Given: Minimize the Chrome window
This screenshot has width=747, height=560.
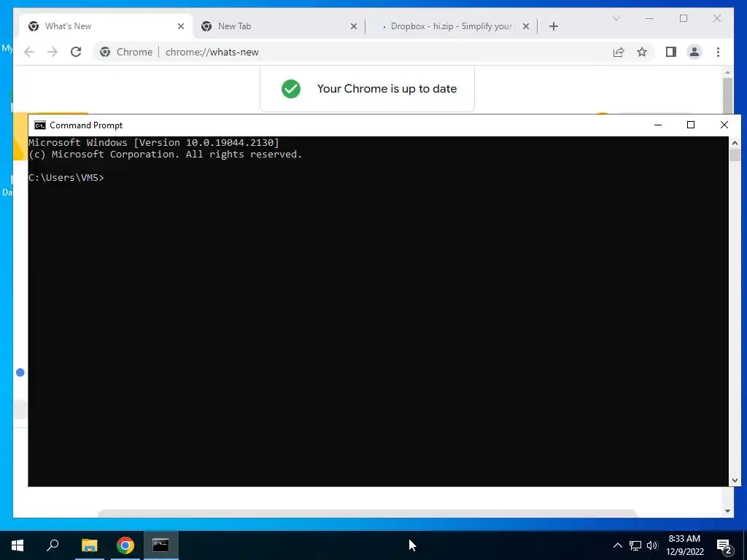Looking at the screenshot, I should coord(650,18).
